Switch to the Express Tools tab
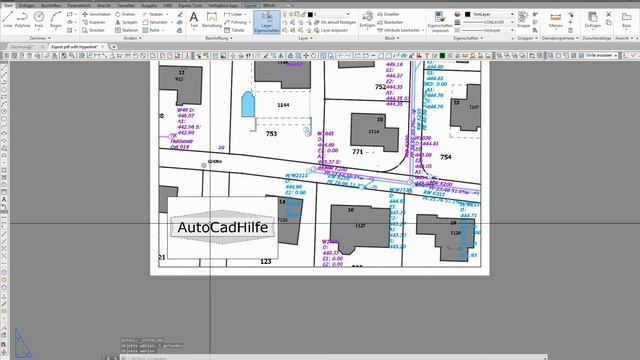This screenshot has height=360, width=640. 190,6
